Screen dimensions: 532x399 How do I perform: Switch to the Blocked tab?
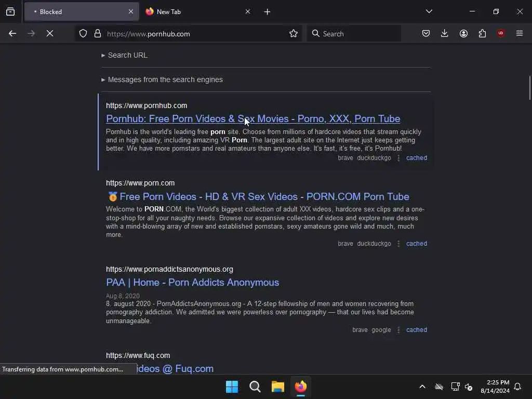coord(82,11)
